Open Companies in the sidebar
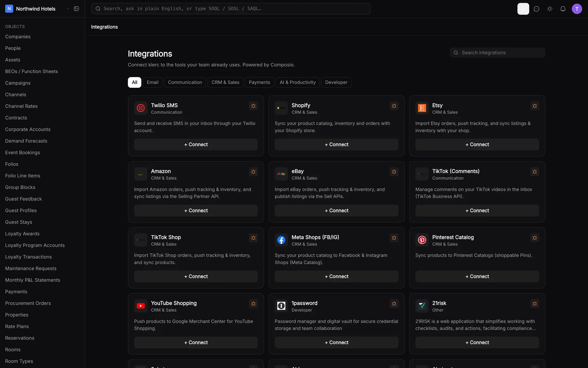588x368 pixels. coord(18,37)
